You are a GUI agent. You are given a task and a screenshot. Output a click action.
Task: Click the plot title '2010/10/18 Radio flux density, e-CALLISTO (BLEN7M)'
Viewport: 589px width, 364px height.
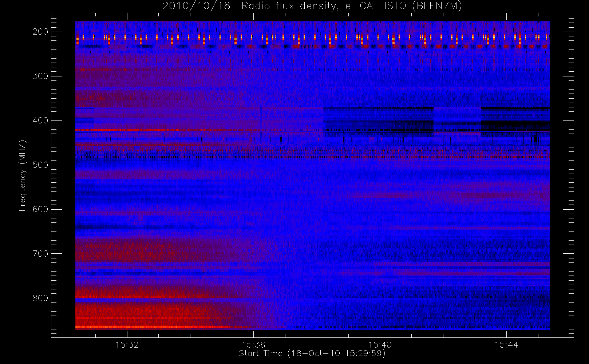312,6
